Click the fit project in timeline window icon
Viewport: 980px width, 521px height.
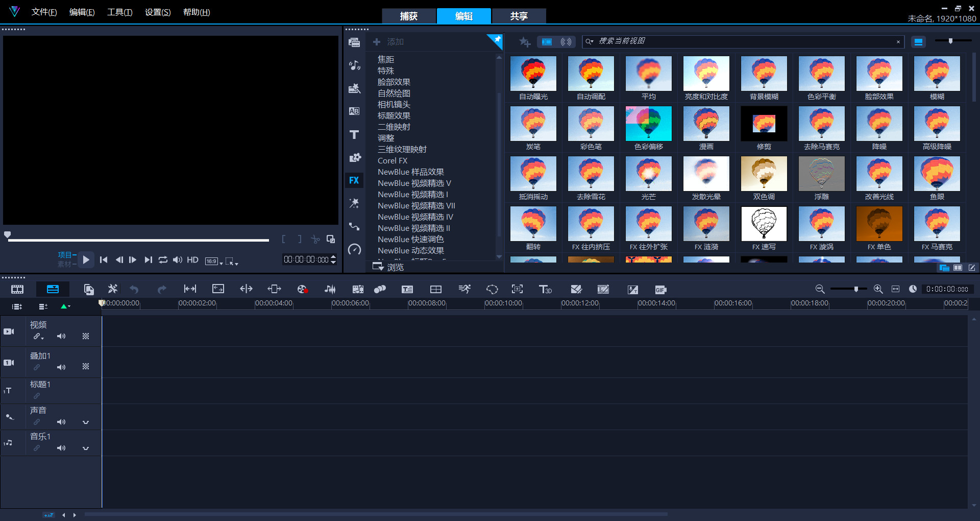[x=895, y=289]
